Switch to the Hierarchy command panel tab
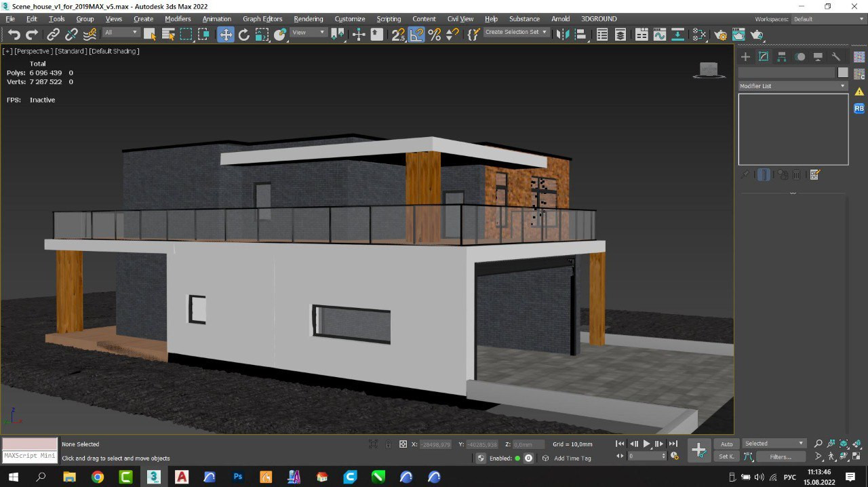This screenshot has width=868, height=487. pyautogui.click(x=782, y=57)
